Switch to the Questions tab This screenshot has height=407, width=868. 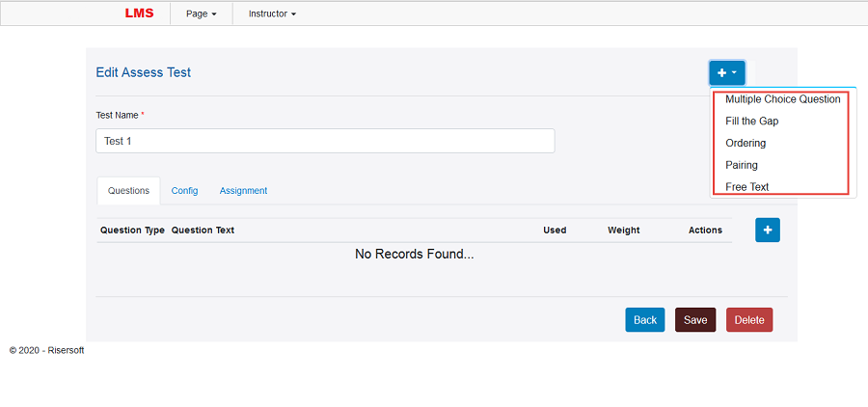coord(128,191)
